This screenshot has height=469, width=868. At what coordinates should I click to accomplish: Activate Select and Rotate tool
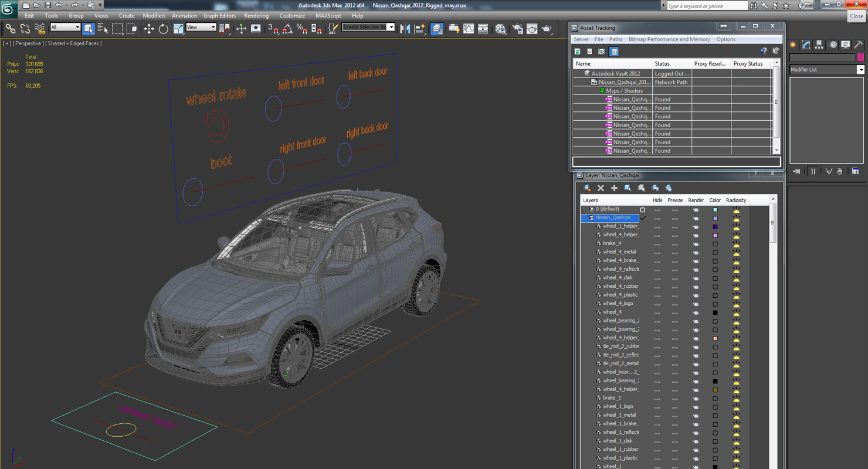coord(163,28)
